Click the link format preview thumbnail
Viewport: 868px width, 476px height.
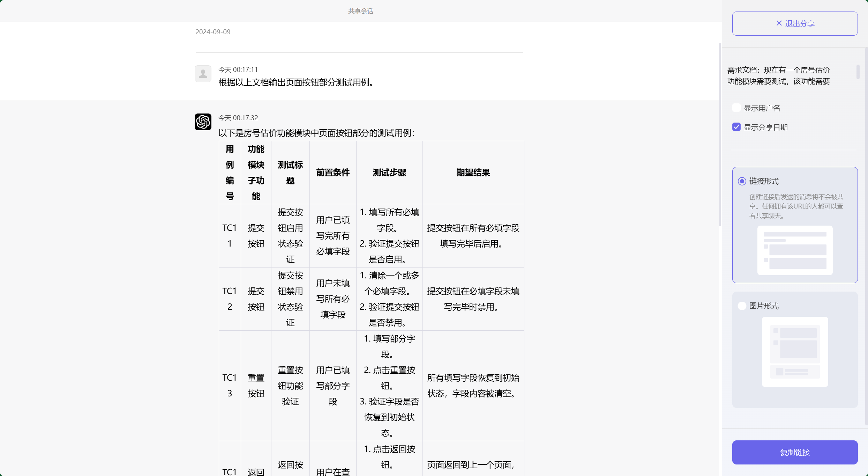pos(794,250)
